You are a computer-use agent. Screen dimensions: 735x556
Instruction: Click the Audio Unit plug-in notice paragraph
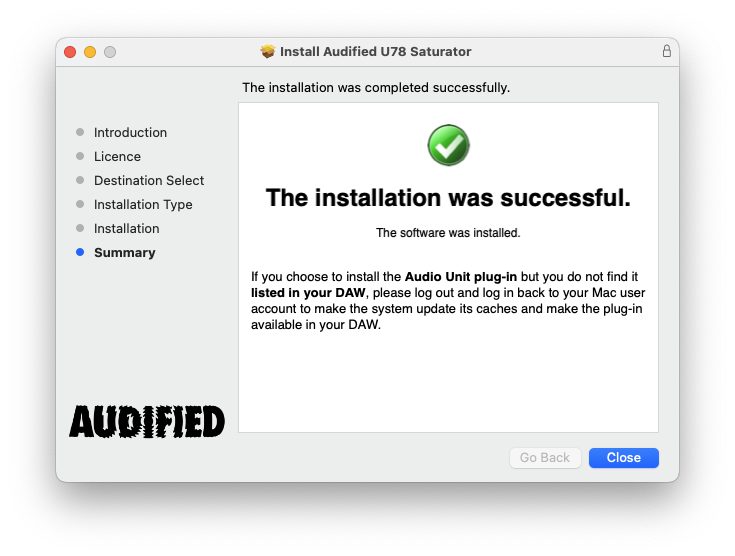coord(446,300)
